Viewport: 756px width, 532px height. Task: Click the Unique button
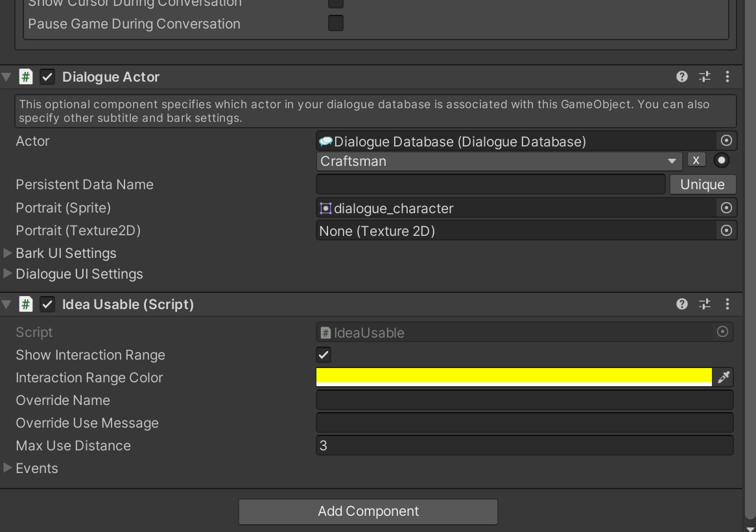pyautogui.click(x=702, y=185)
